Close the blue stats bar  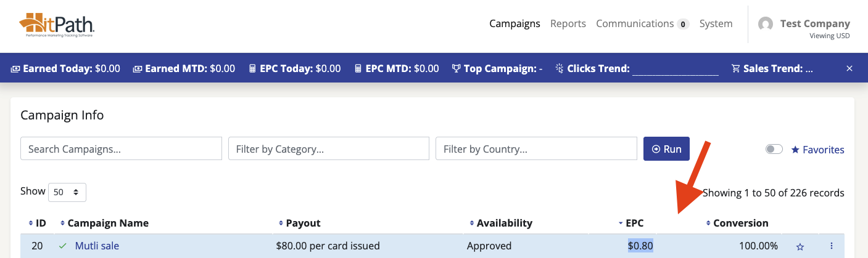[849, 68]
